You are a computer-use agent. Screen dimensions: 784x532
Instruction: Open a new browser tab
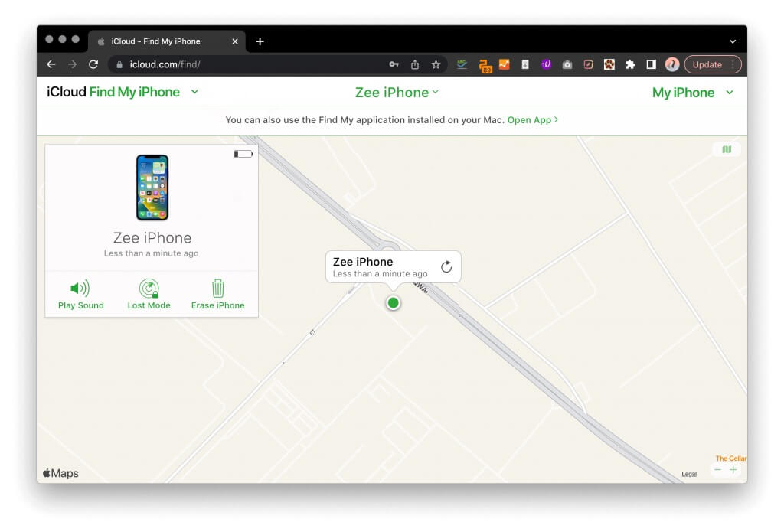coord(260,41)
